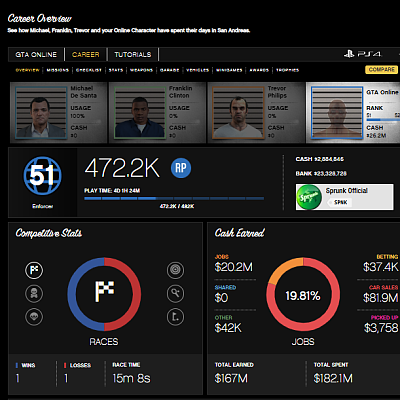
Task: Open the PS4 platform selector
Action: pyautogui.click(x=363, y=54)
